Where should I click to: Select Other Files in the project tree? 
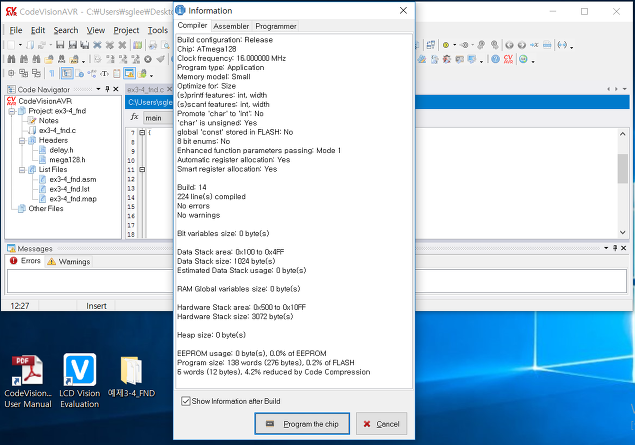coord(46,209)
